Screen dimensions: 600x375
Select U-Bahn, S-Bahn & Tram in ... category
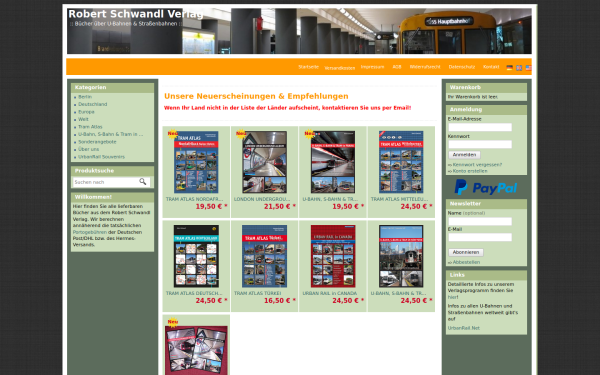pyautogui.click(x=111, y=134)
